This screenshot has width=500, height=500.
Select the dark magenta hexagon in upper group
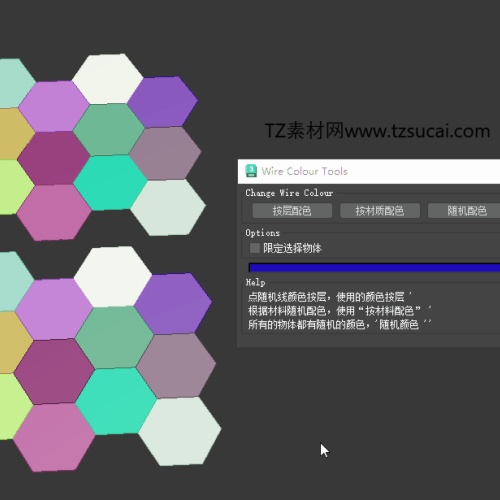point(53,158)
